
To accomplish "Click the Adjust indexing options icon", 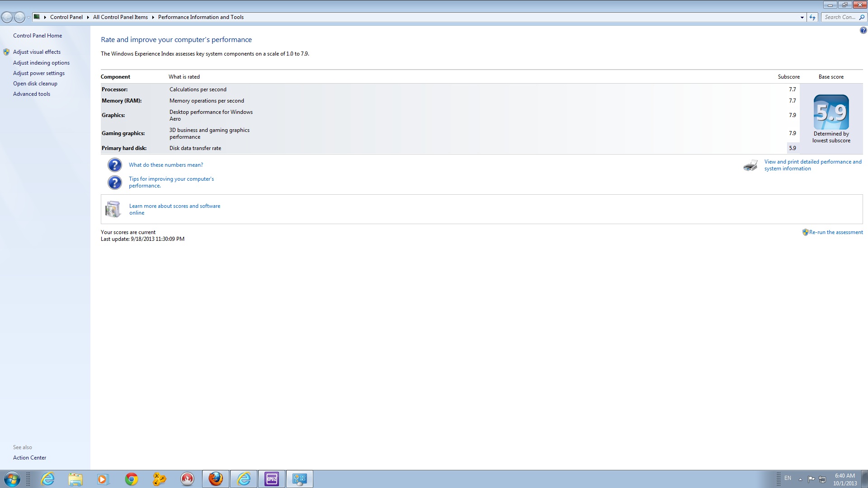I will 41,62.
